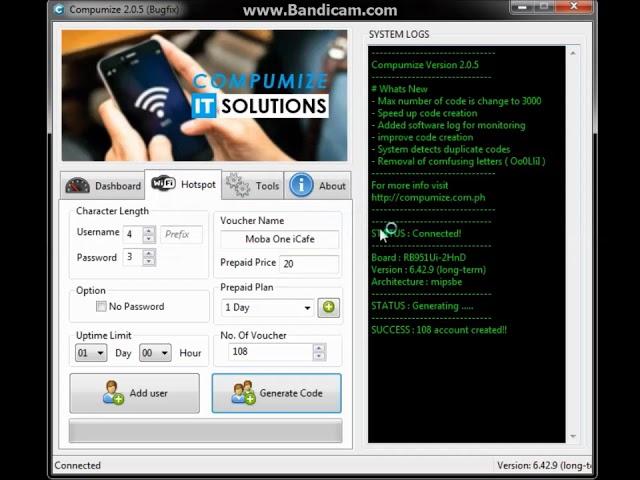
Task: Click the gears icon on Tools tab
Action: 238,185
